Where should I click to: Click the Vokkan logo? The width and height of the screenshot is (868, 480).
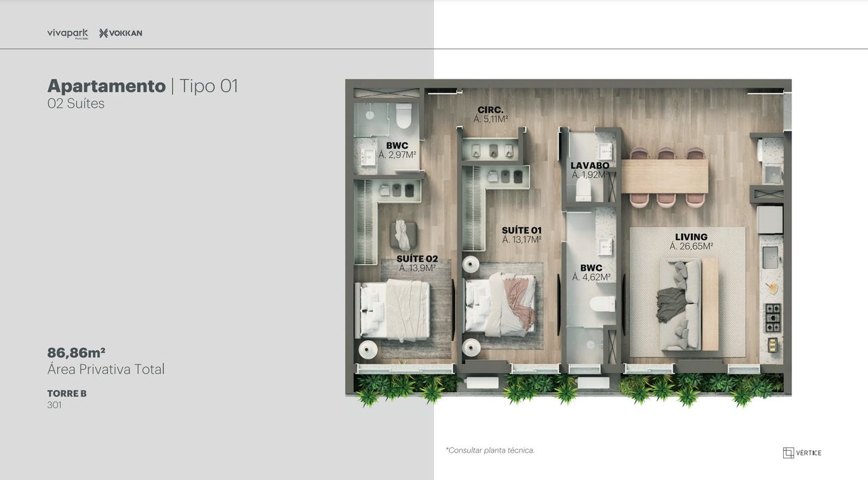coord(121,33)
